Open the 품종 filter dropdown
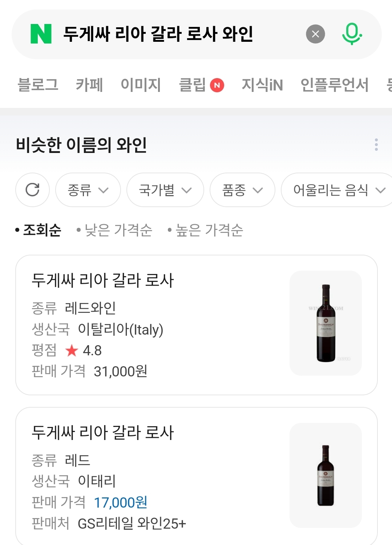 click(242, 190)
